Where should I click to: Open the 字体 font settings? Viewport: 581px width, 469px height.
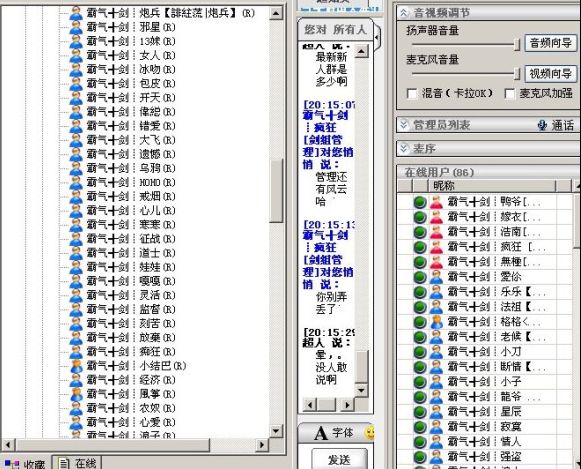click(334, 433)
